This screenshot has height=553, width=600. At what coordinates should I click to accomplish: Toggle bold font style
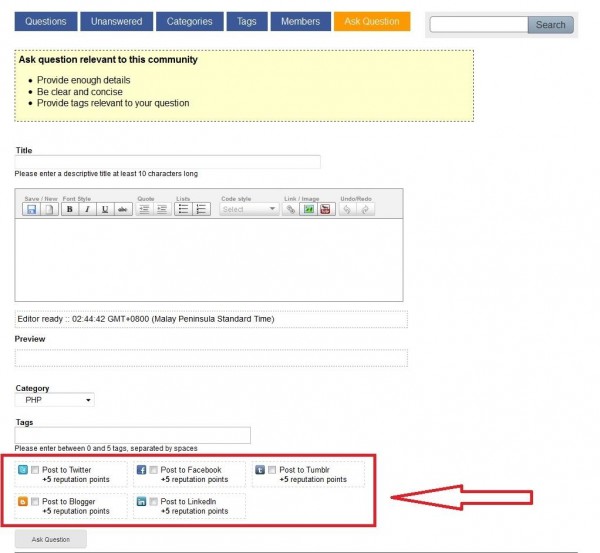(x=70, y=209)
